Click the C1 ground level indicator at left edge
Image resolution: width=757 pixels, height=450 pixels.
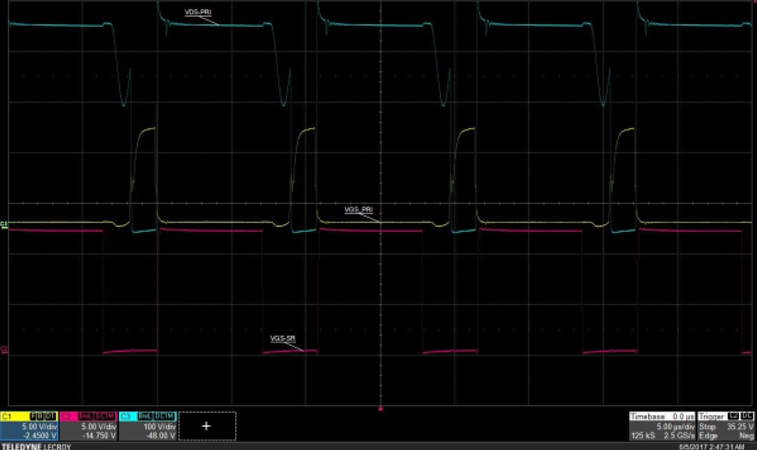[x=4, y=225]
